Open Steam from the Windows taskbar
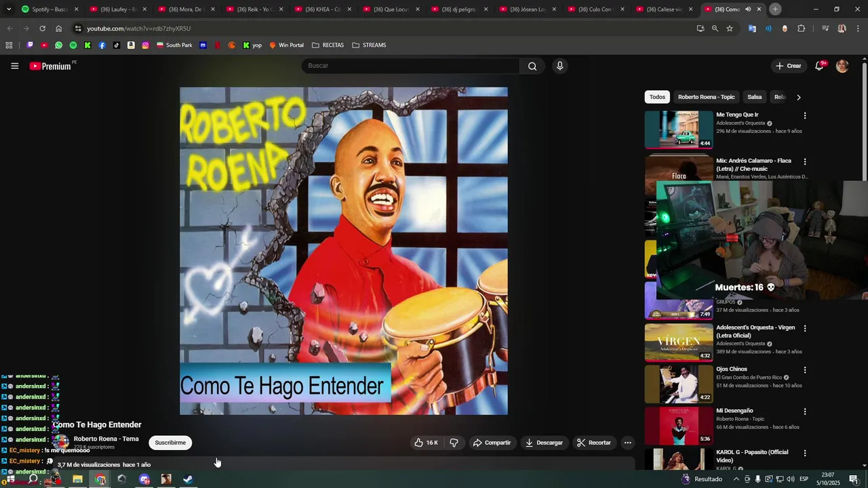Screen dimensions: 868x488 [188, 479]
